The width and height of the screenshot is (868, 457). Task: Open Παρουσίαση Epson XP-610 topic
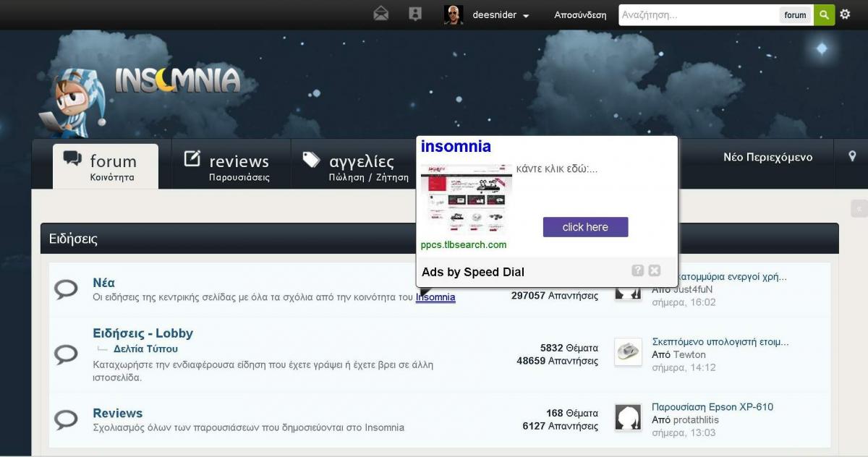712,406
